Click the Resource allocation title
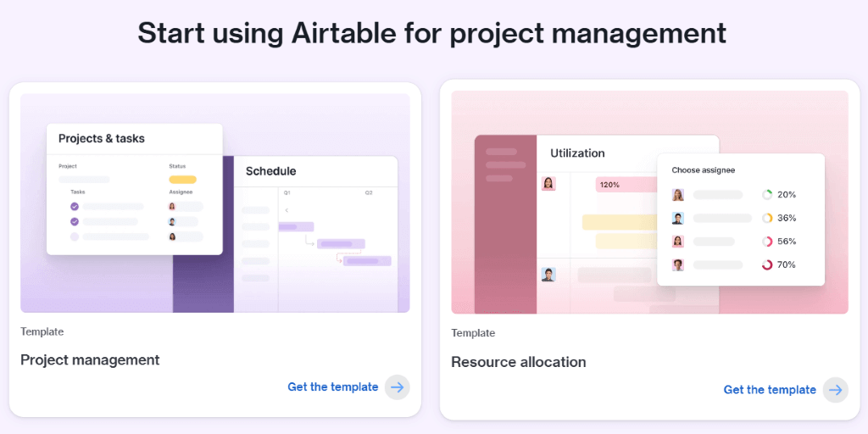The height and width of the screenshot is (434, 868). tap(518, 362)
